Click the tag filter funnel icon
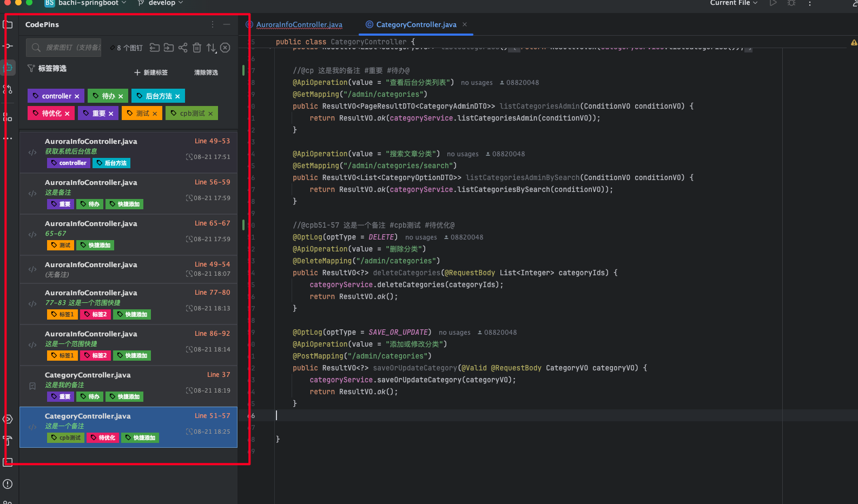Image resolution: width=858 pixels, height=504 pixels. [x=31, y=68]
